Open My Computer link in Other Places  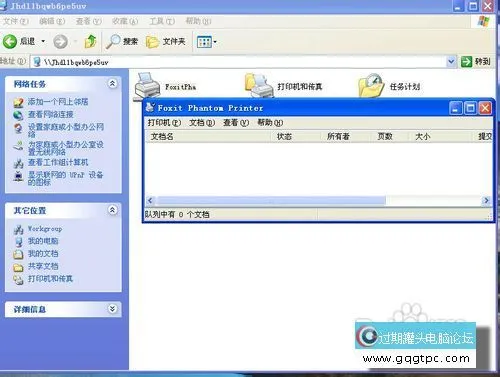pyautogui.click(x=43, y=241)
